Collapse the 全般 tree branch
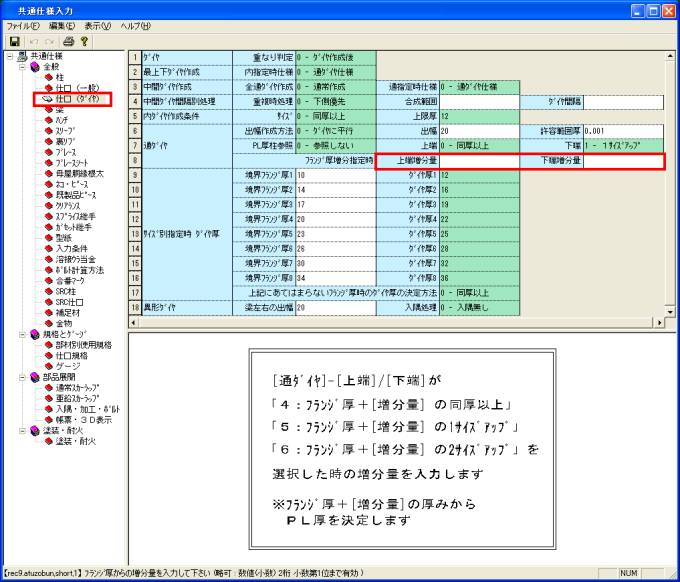This screenshot has height=582, width=680. (x=23, y=67)
